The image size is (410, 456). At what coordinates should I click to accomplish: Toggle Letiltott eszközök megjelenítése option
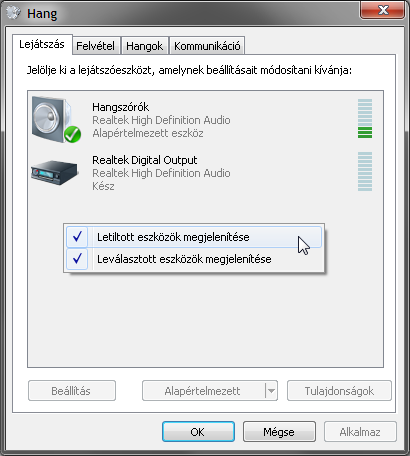point(194,237)
